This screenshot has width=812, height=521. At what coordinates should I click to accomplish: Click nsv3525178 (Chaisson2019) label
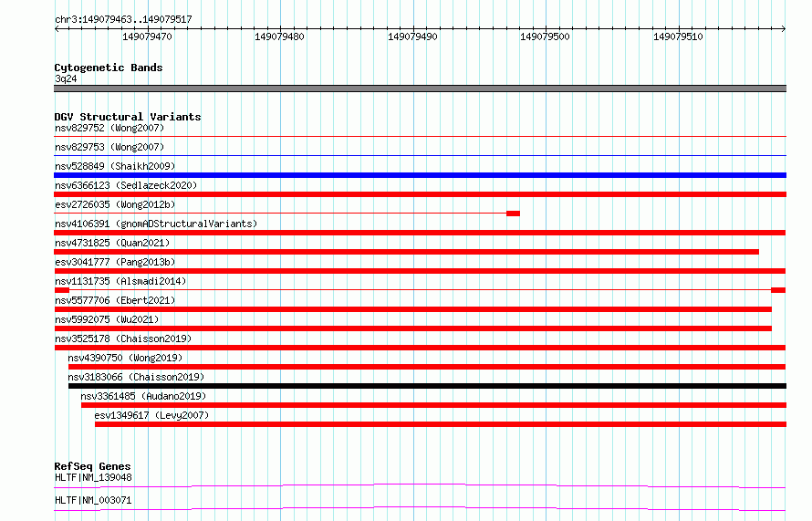[123, 339]
